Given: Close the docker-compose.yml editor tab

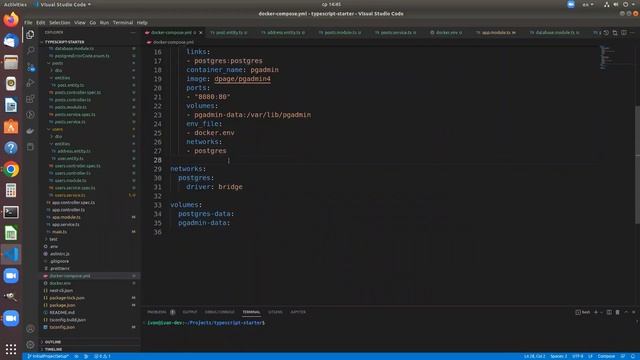Looking at the screenshot, I should [200, 33].
